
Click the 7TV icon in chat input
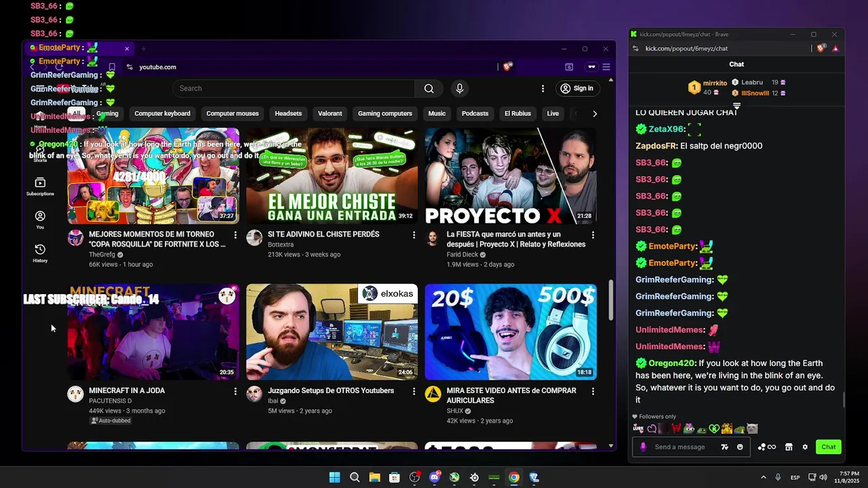pos(724,447)
